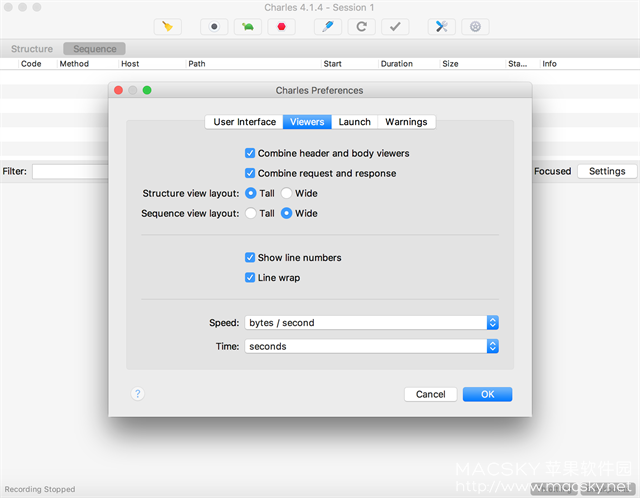Switch to Structure view in main window
Image resolution: width=640 pixels, height=498 pixels.
tap(32, 49)
